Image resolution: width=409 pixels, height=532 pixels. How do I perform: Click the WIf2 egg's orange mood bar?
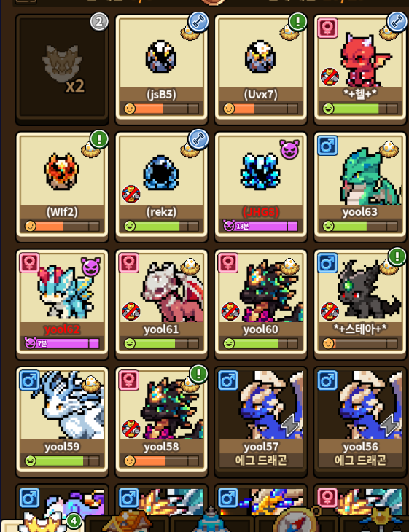pos(62,226)
